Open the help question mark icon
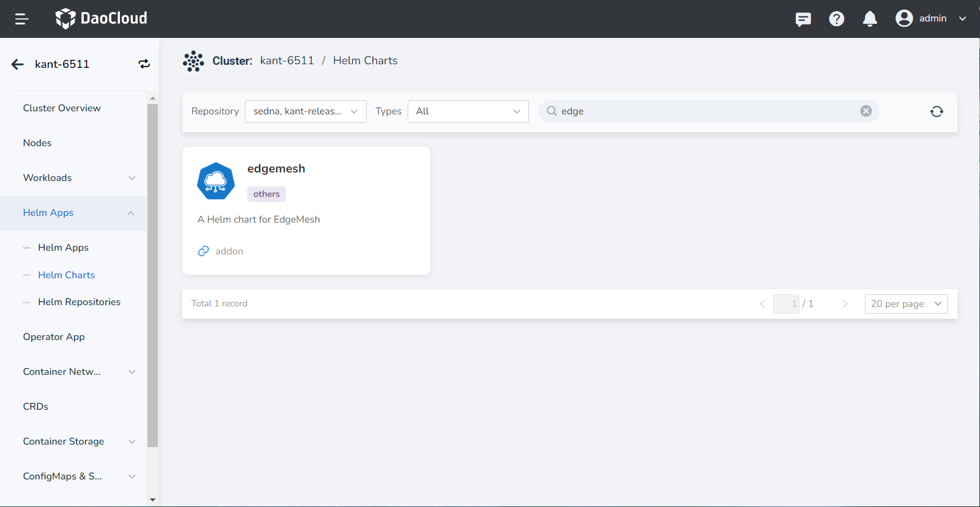This screenshot has width=980, height=507. (836, 19)
